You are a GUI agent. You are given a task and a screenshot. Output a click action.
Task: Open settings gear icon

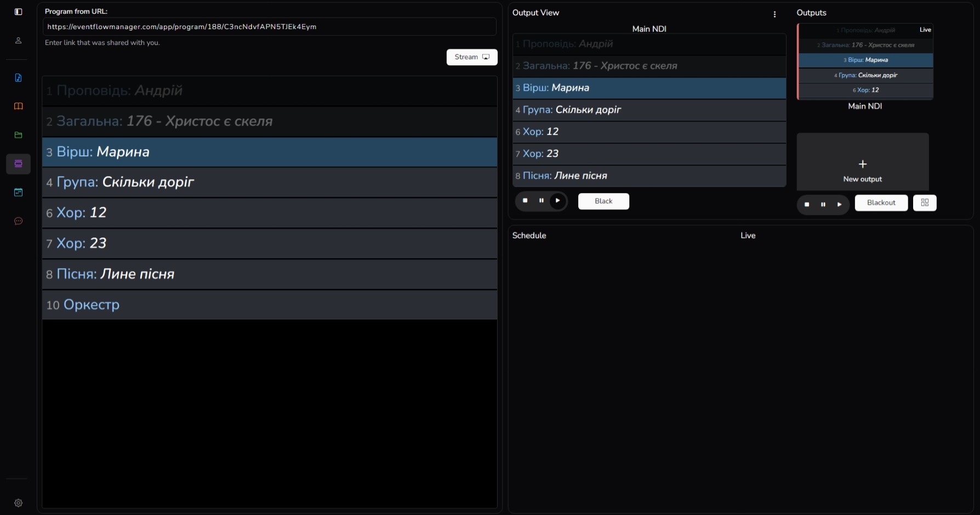coord(18,503)
